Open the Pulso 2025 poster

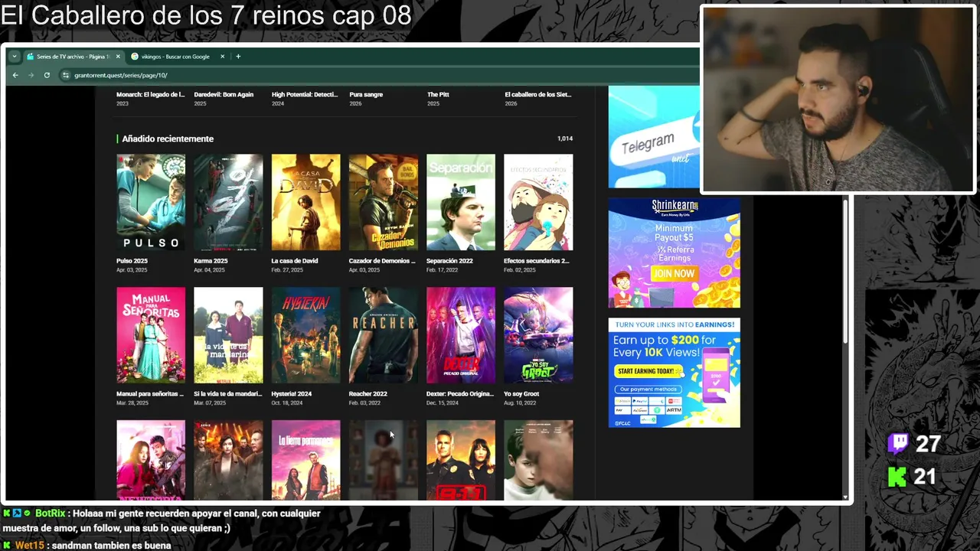coord(151,202)
